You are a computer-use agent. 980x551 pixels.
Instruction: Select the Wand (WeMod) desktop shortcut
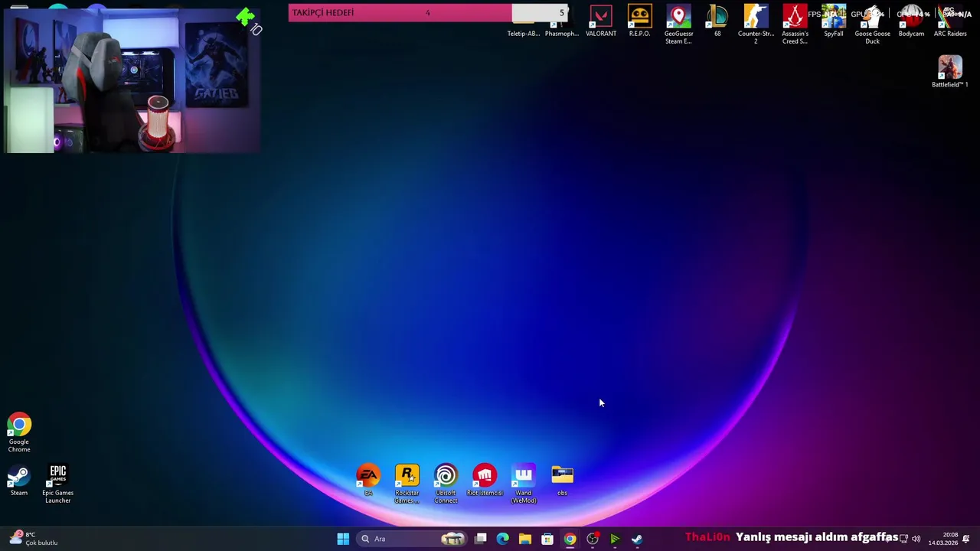pyautogui.click(x=524, y=484)
